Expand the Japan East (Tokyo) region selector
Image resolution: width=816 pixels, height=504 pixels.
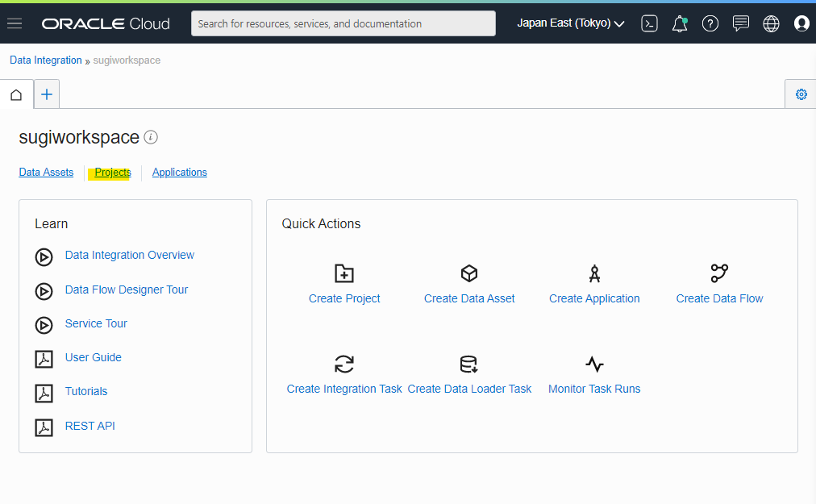tap(570, 23)
